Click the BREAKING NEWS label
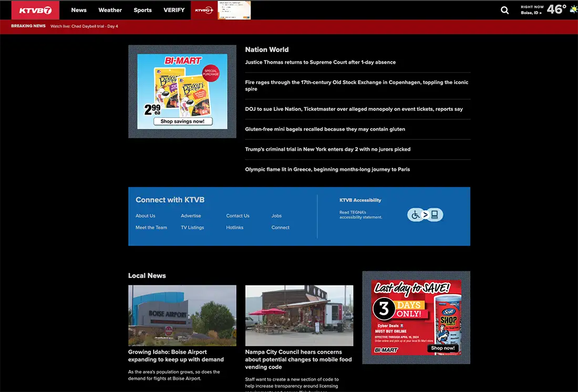This screenshot has width=578, height=392. click(x=28, y=26)
